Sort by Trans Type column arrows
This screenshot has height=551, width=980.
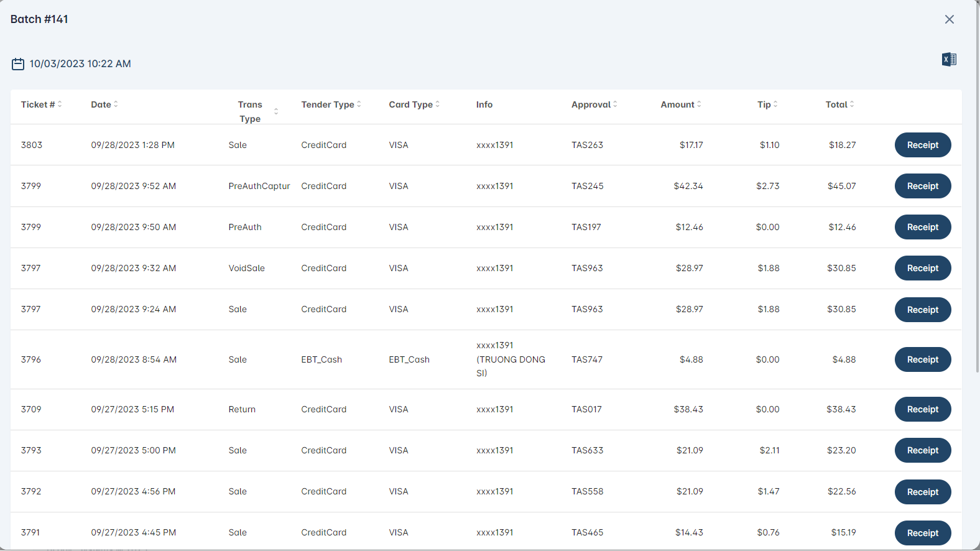click(x=276, y=111)
